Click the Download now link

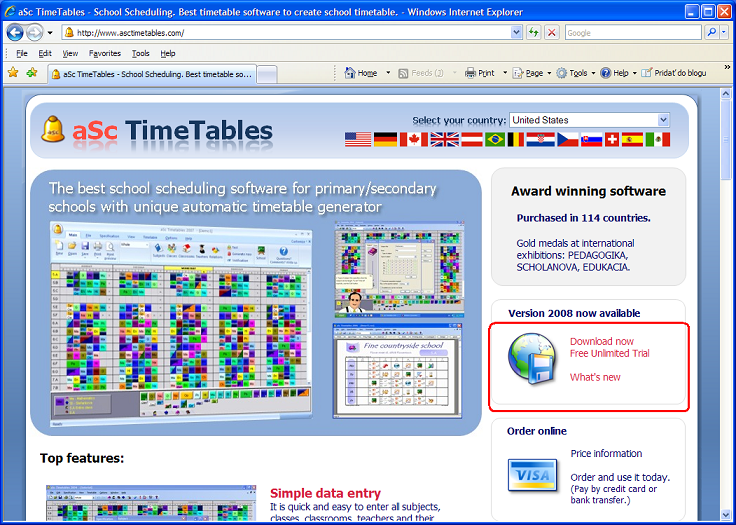(602, 341)
